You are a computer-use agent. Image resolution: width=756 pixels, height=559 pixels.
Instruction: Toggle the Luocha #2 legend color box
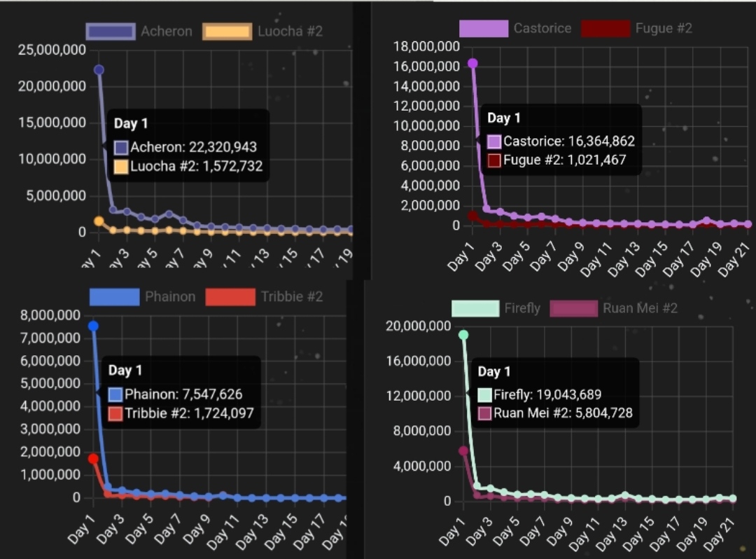click(x=227, y=32)
